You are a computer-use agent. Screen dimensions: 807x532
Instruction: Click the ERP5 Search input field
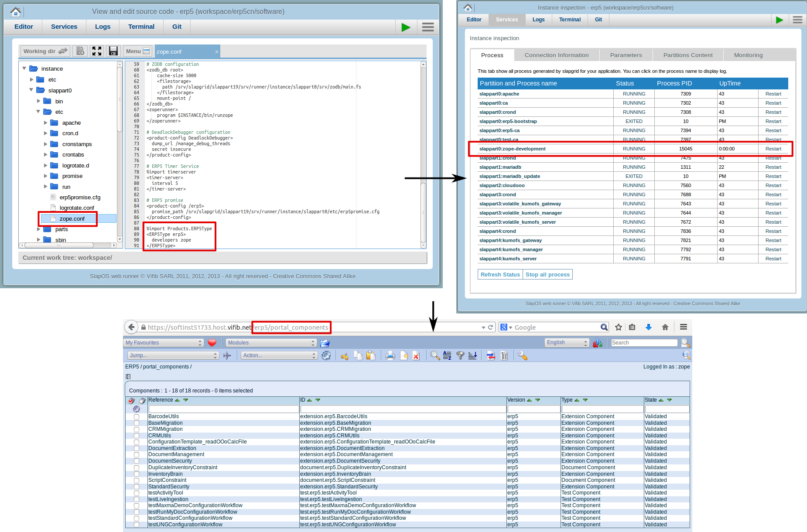point(644,343)
